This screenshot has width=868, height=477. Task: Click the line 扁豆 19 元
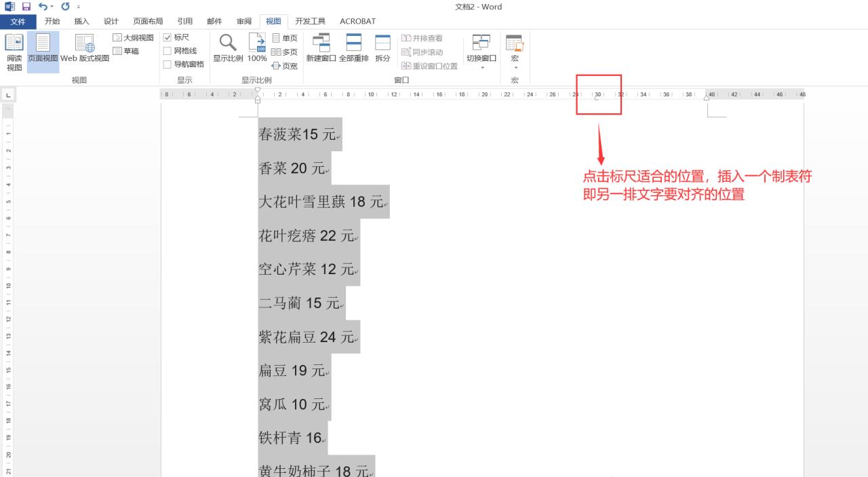[294, 370]
